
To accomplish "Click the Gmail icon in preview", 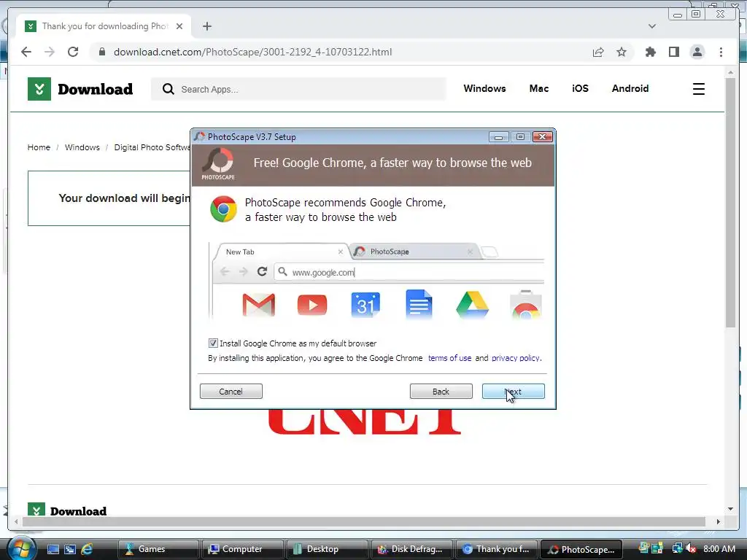I will (259, 305).
